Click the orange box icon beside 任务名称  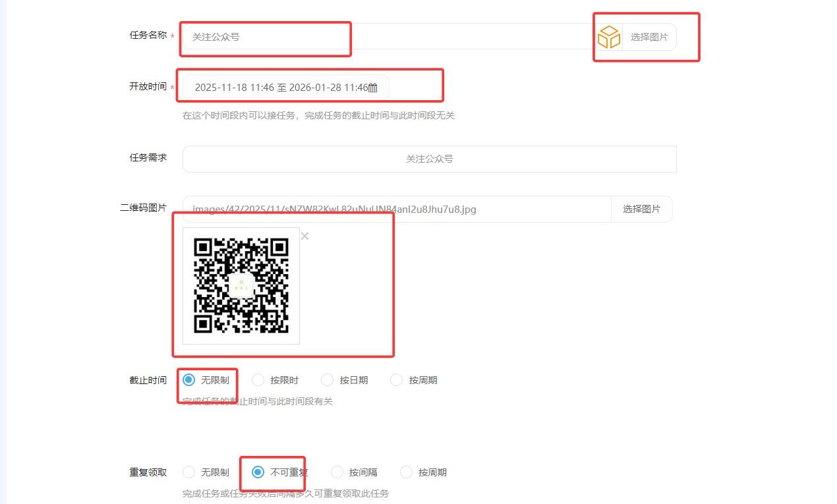point(609,38)
